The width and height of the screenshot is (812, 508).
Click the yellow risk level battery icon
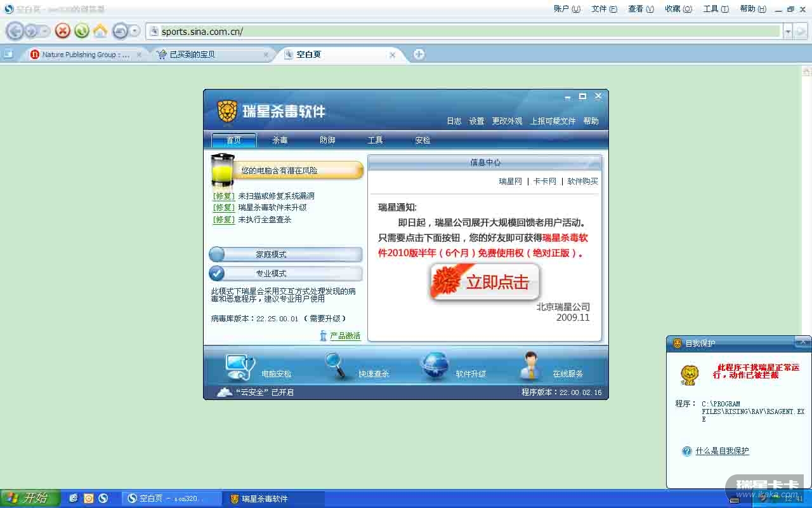point(223,170)
